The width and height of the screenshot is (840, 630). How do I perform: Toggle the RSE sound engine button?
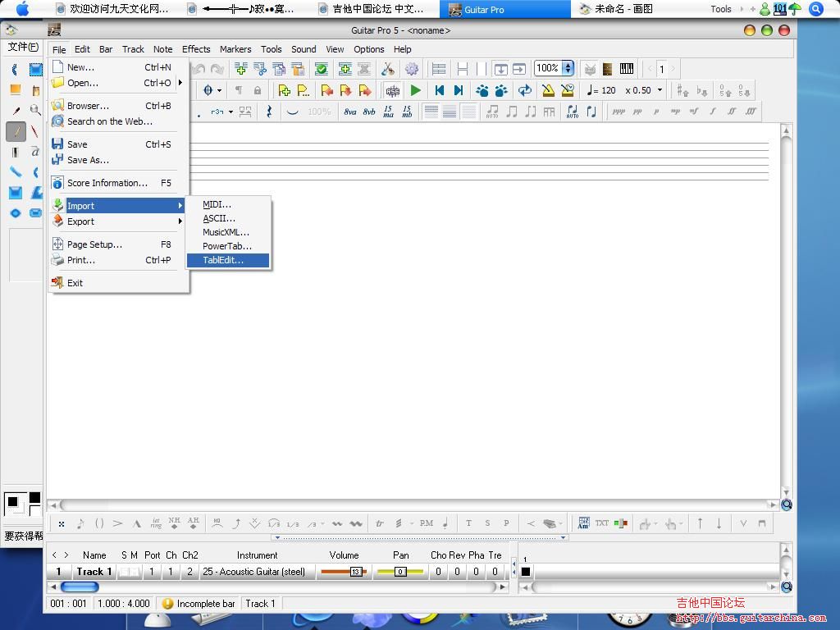(x=393, y=90)
